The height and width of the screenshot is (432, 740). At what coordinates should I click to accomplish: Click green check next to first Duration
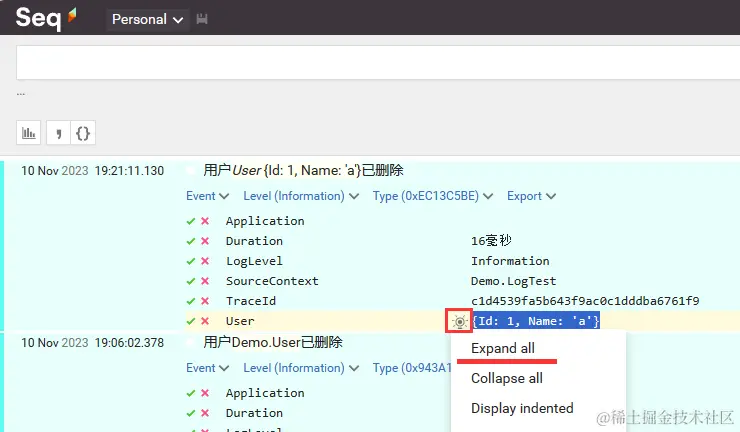(191, 241)
